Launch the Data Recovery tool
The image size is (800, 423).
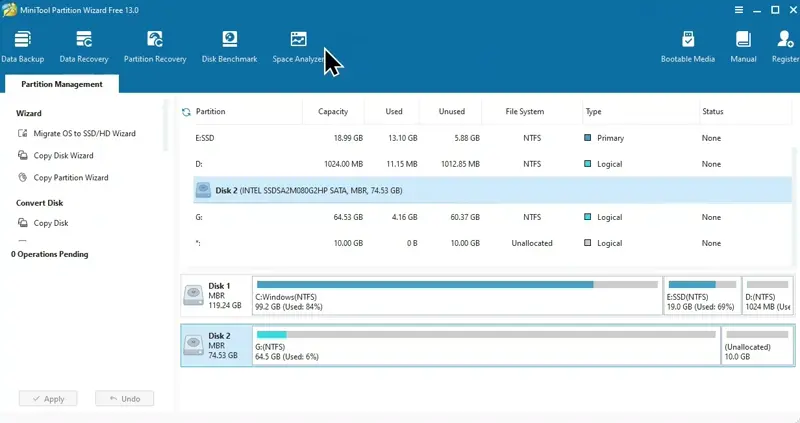84,46
